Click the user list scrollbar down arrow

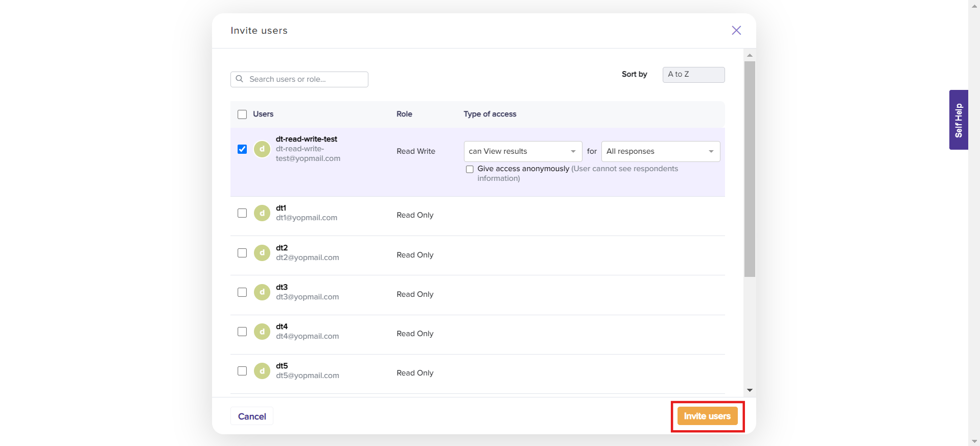coord(750,390)
